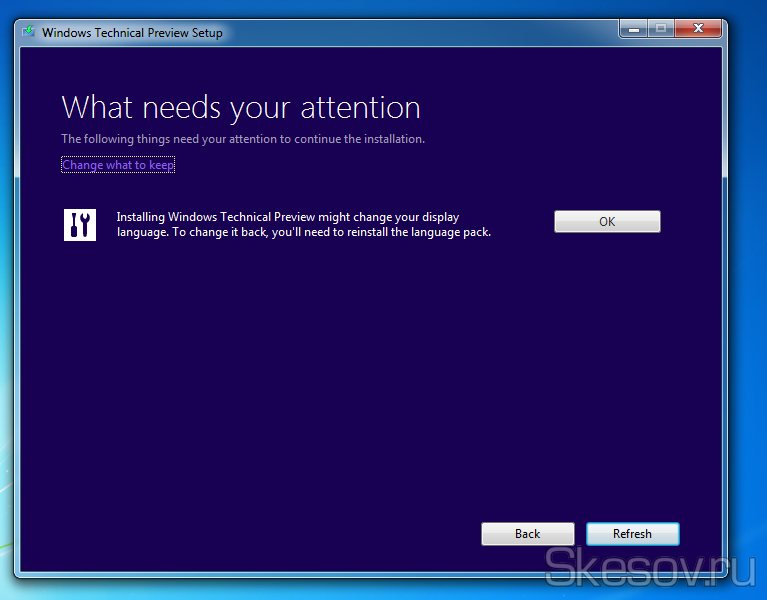Click the blank title bar area beside the title
Screen dimensions: 767x600
click(420, 32)
